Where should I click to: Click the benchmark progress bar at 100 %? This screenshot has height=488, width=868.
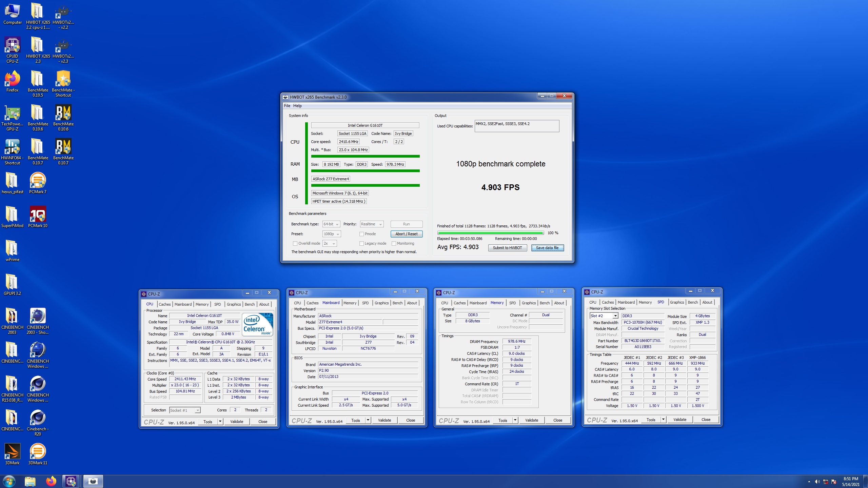[491, 233]
